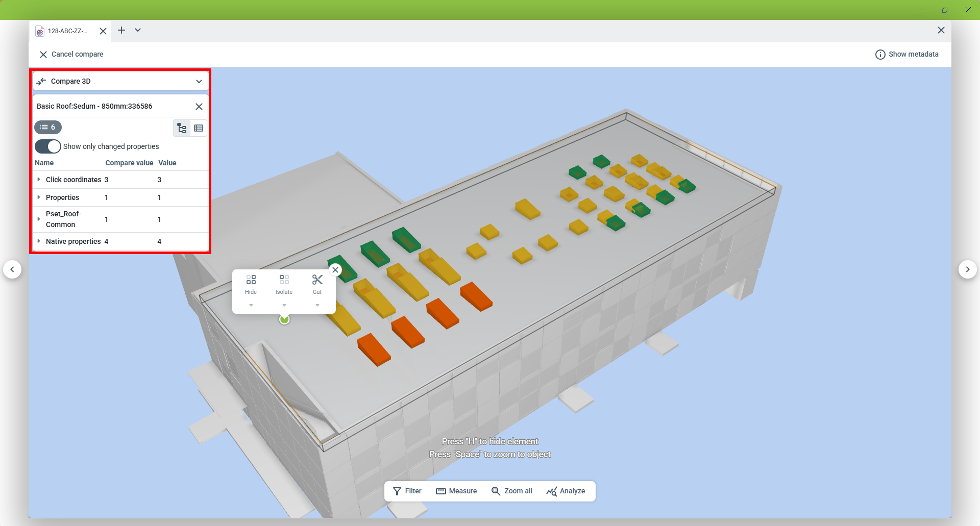The width and height of the screenshot is (980, 526).
Task: Expand the Native properties group
Action: click(x=39, y=241)
